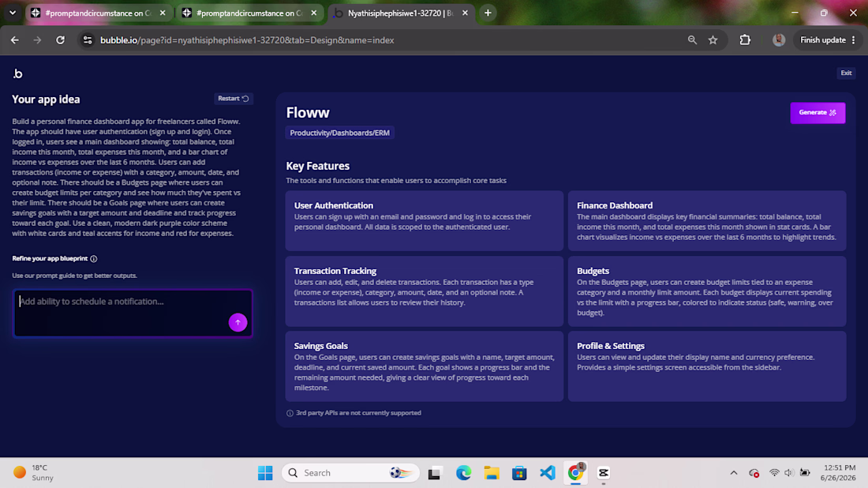Go back with the browser back arrow

(15, 40)
